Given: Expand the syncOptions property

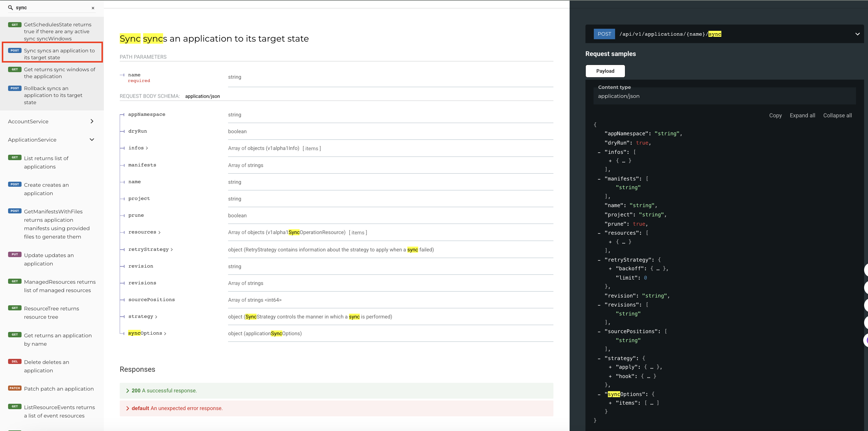Looking at the screenshot, I should [x=165, y=334].
